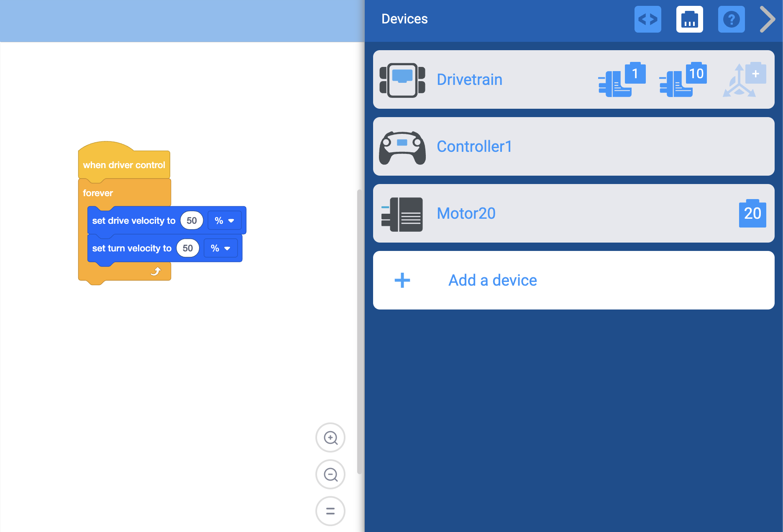The image size is (783, 532).
Task: Collapse the Devices panel with chevron arrow
Action: [768, 19]
